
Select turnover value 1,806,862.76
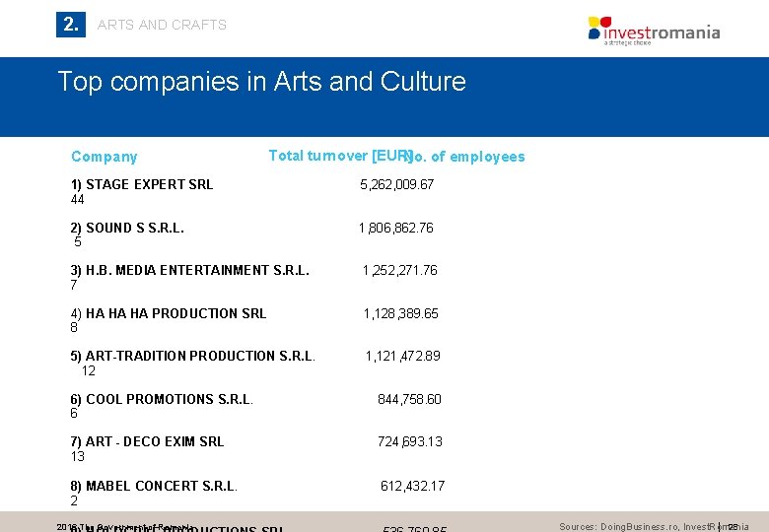click(x=396, y=228)
